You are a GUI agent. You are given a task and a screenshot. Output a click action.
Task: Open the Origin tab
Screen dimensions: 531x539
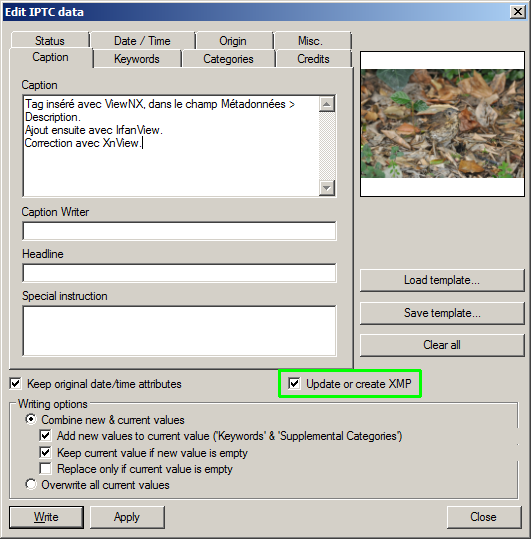coord(233,41)
